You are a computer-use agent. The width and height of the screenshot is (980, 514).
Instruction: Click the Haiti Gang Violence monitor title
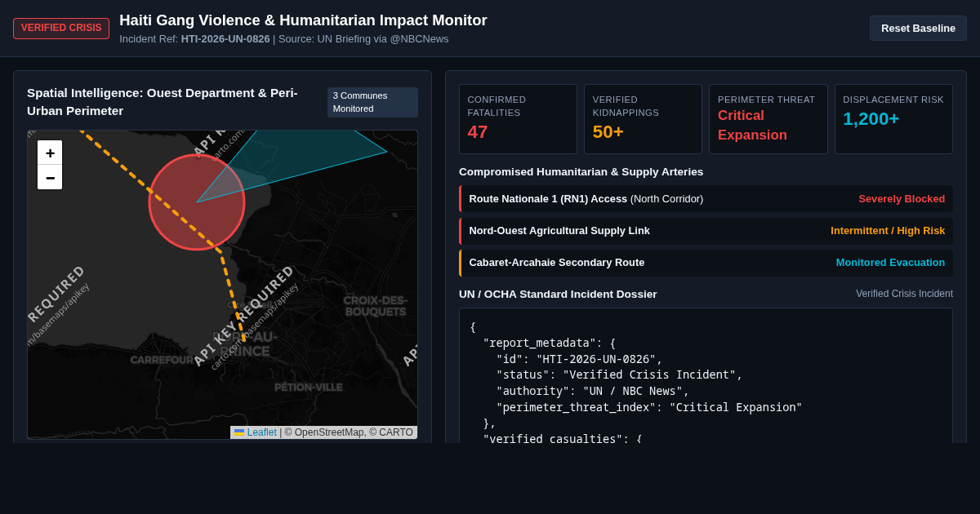pos(303,20)
